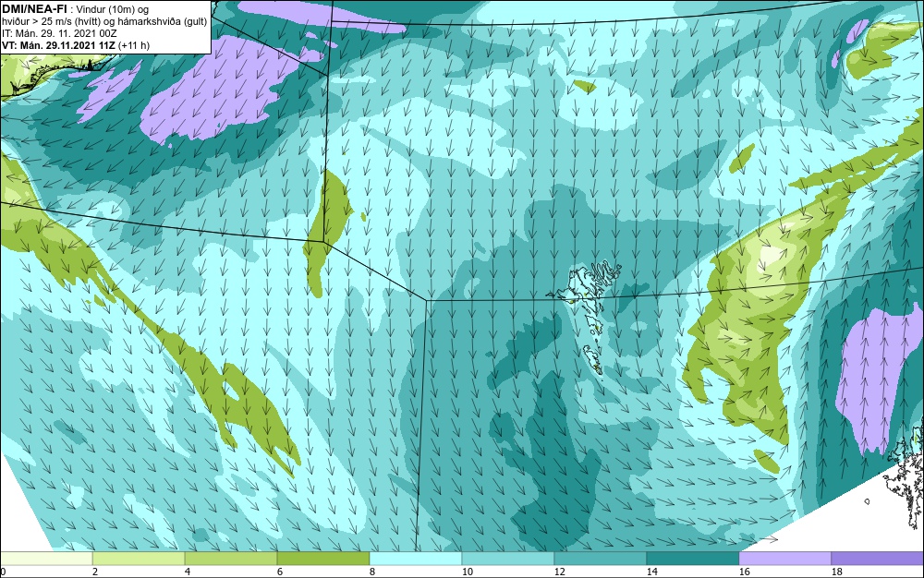The width and height of the screenshot is (924, 578).
Task: Click legend scale value '2'
Action: [x=95, y=572]
